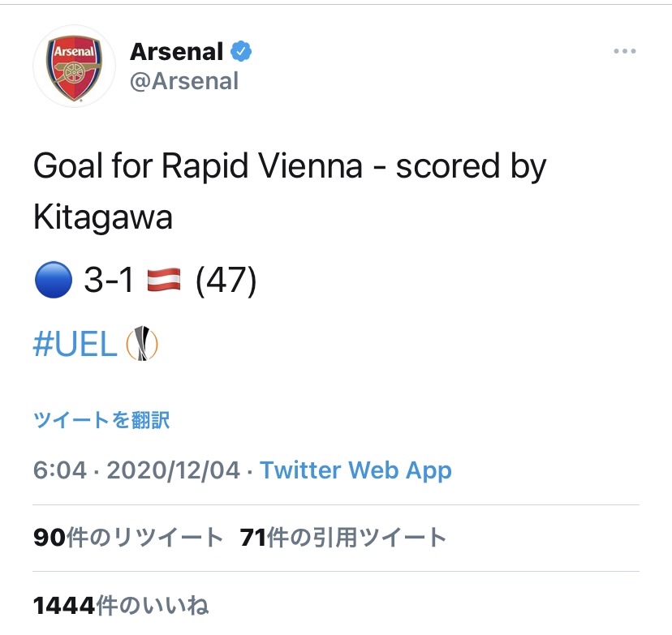The width and height of the screenshot is (672, 635).
Task: View the 71件の引用ツイート list
Action: coord(343,537)
